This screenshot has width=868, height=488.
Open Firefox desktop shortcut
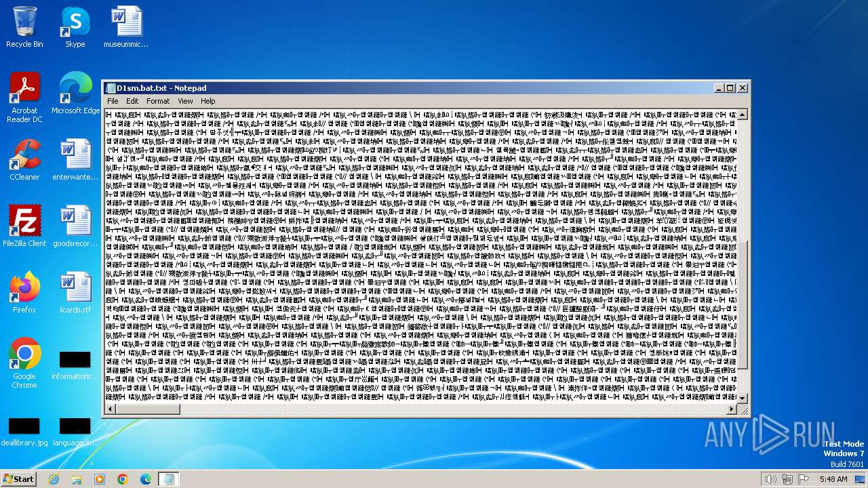coord(24,293)
